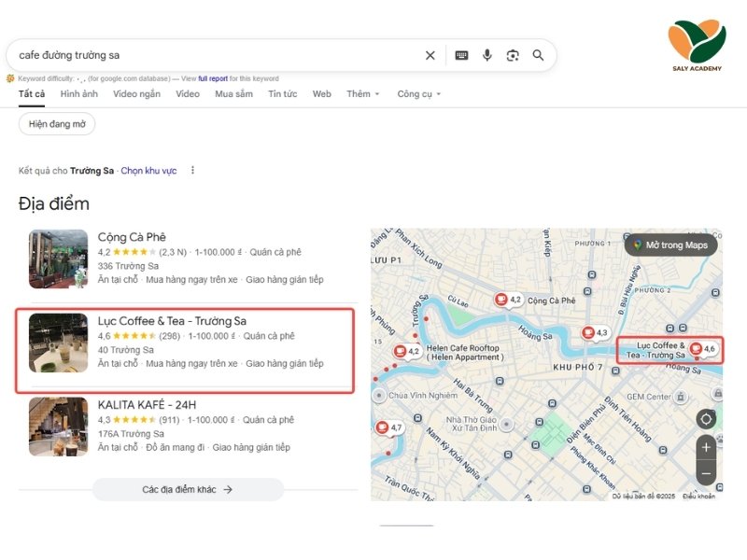The width and height of the screenshot is (747, 560).
Task: Click Các địa điểm khác button
Action: 187,489
